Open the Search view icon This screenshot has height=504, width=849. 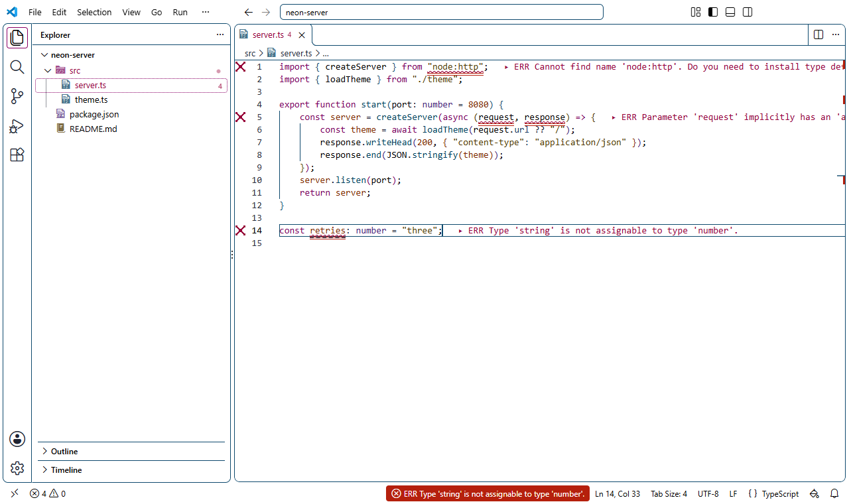tap(17, 67)
